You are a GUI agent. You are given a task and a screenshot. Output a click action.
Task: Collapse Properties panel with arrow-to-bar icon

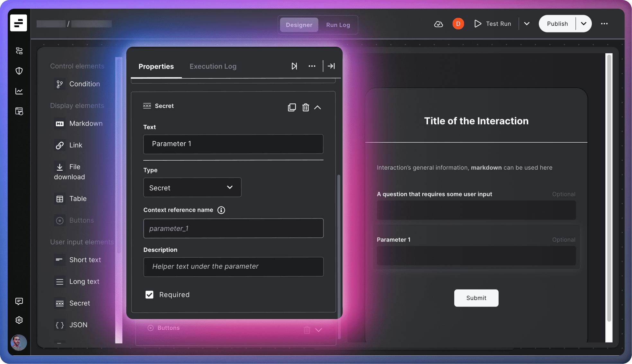pyautogui.click(x=331, y=66)
